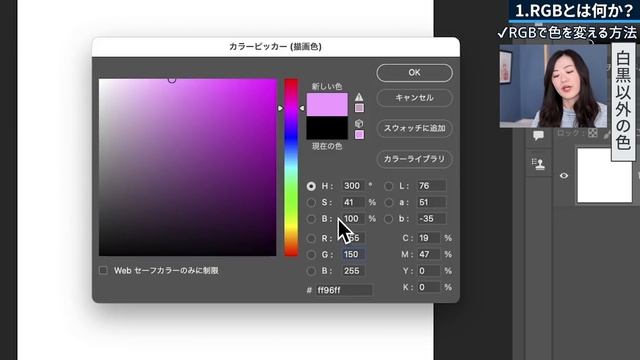Click the hue slider's triangle handle
The height and width of the screenshot is (360, 640).
280,108
